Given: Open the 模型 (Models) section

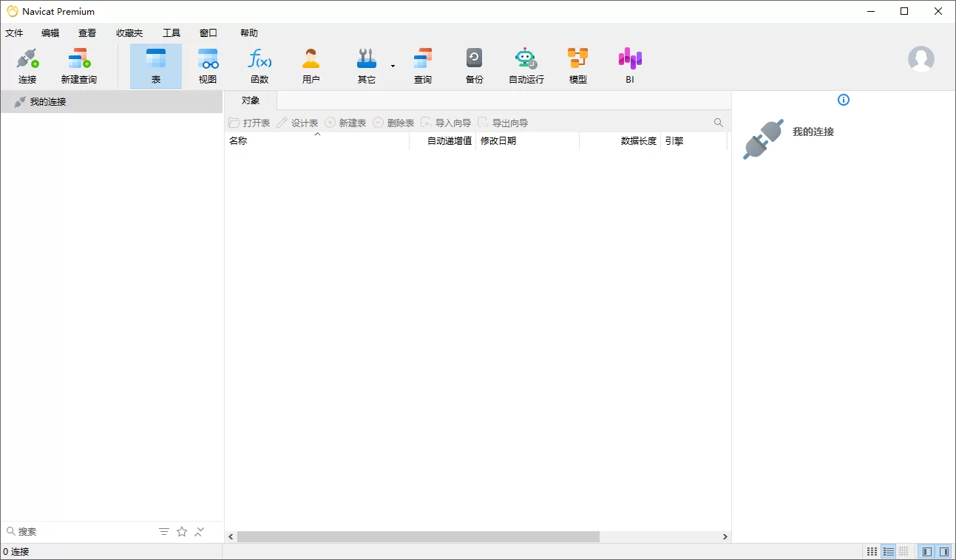Looking at the screenshot, I should [577, 64].
